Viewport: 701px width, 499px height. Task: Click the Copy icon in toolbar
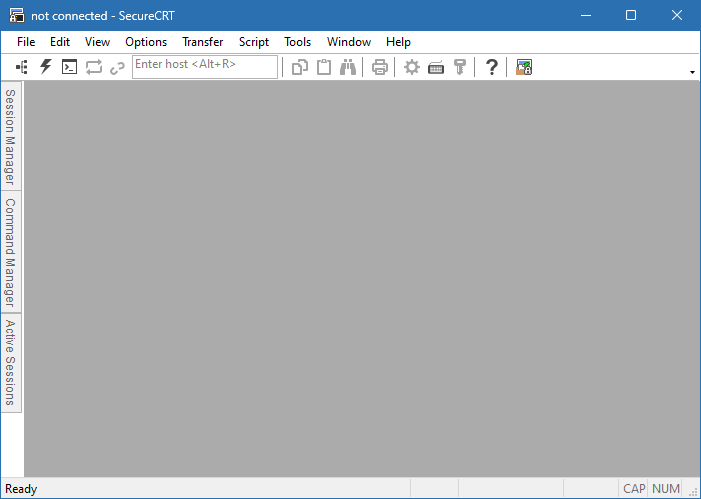point(299,67)
